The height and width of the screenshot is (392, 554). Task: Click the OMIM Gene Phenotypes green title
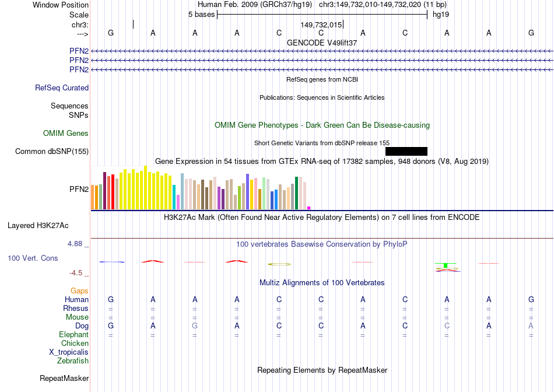(322, 125)
